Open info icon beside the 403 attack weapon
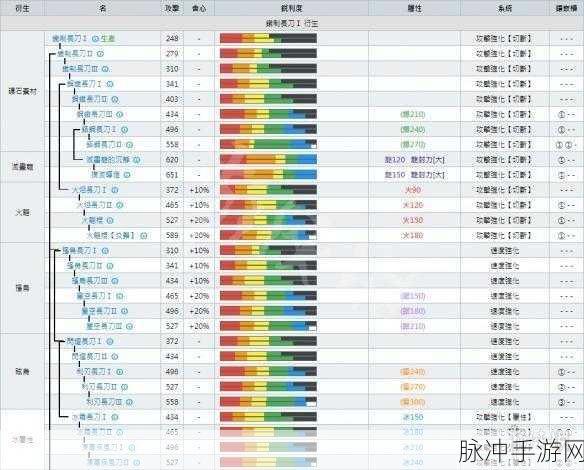 [x=115, y=99]
